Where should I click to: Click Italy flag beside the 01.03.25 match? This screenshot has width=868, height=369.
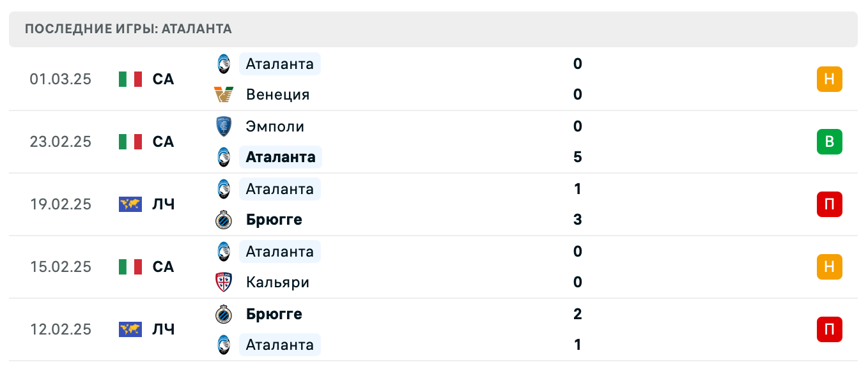130,79
